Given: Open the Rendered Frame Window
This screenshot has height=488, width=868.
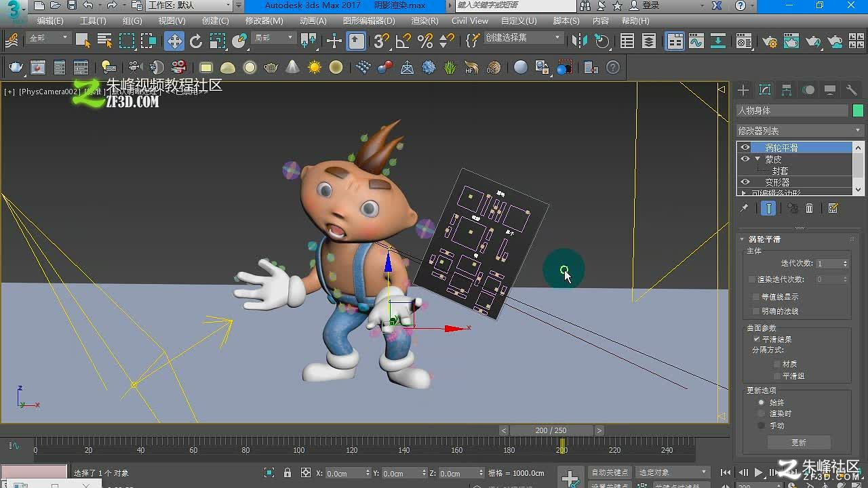Looking at the screenshot, I should pyautogui.click(x=791, y=41).
